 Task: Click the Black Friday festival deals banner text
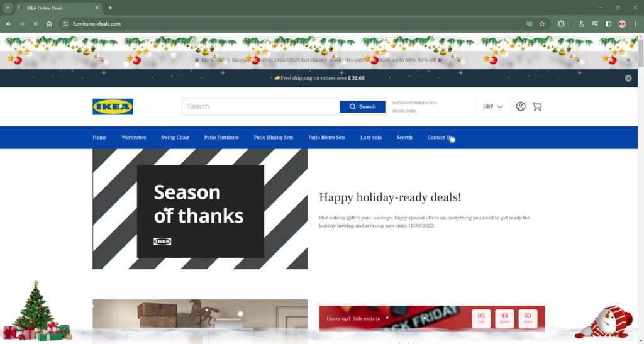point(319,60)
